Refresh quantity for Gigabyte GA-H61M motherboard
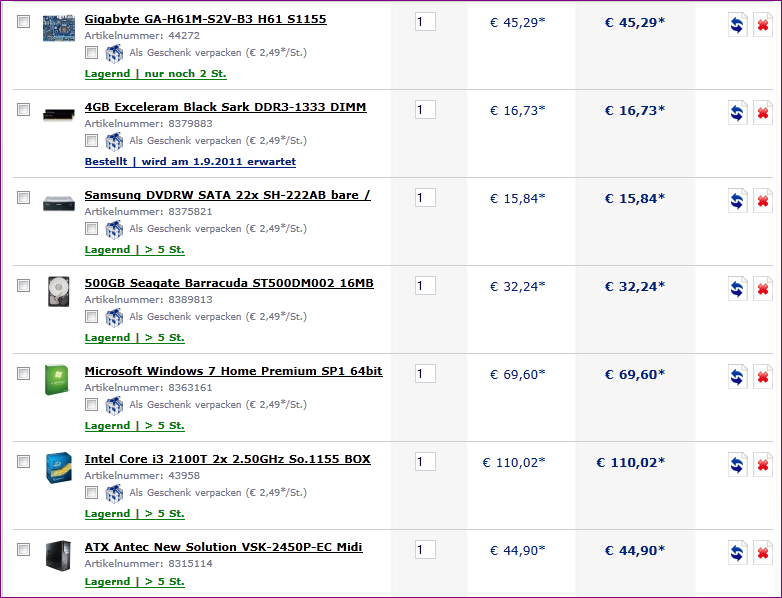The image size is (782, 598). [x=737, y=24]
